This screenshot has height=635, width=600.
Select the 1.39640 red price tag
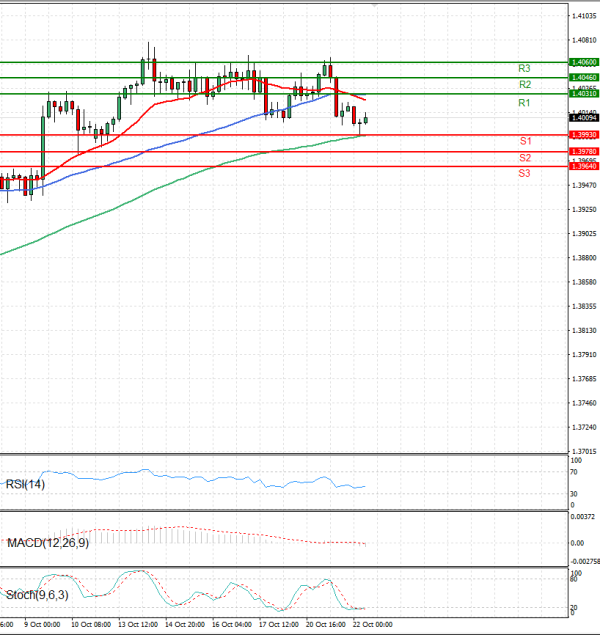[583, 166]
